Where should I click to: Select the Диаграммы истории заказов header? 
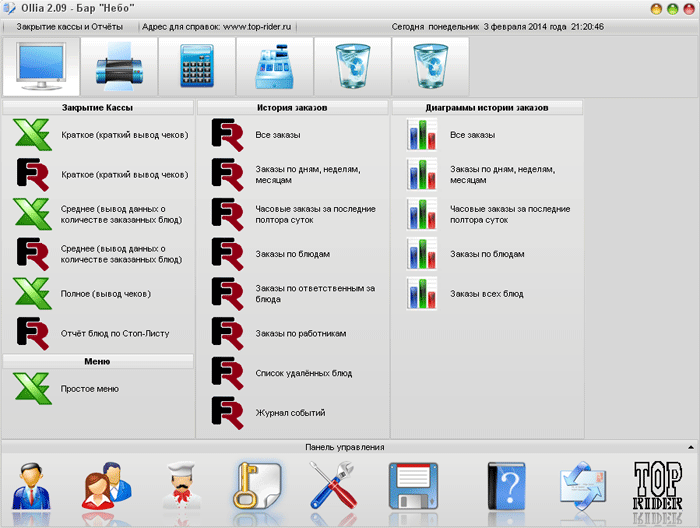click(x=487, y=108)
